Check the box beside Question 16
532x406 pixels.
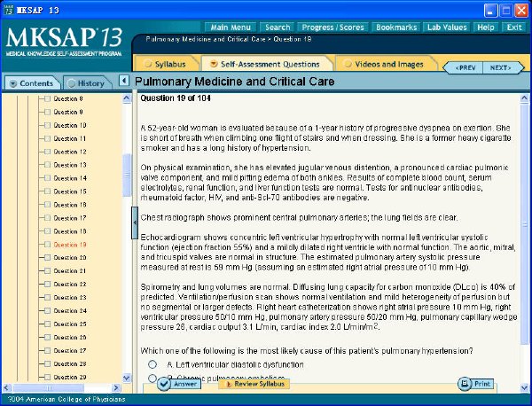tap(48, 205)
